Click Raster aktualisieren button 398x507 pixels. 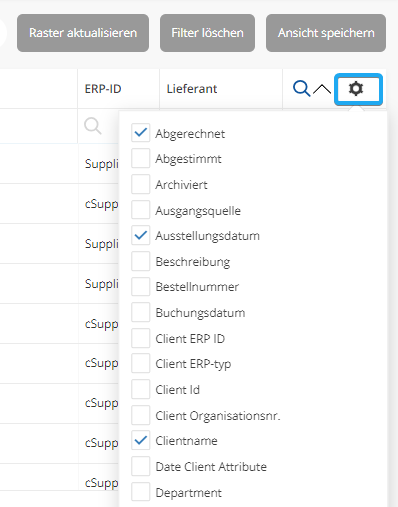click(x=83, y=33)
